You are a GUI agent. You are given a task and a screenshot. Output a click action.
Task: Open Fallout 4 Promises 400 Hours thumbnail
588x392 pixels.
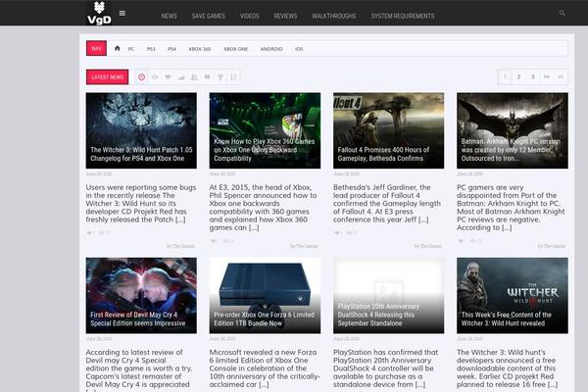388,130
